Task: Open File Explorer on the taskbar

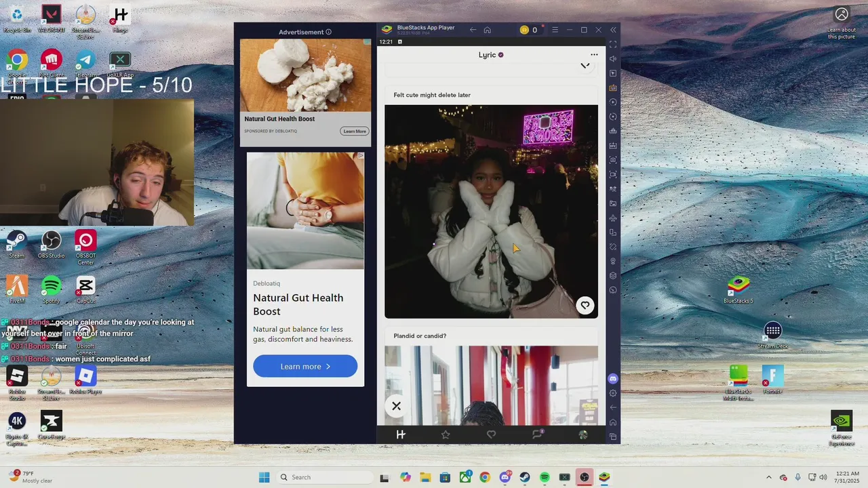Action: tap(425, 477)
